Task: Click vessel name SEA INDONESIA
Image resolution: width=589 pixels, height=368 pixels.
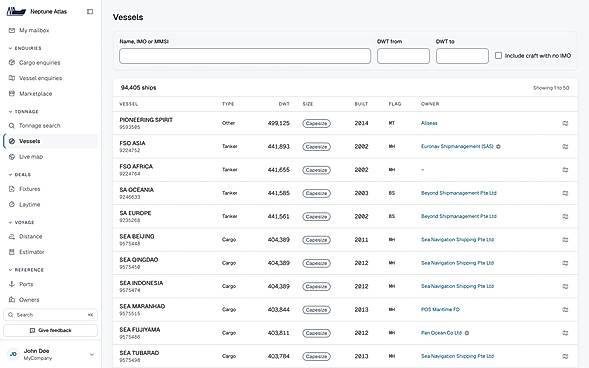Action: 141,283
